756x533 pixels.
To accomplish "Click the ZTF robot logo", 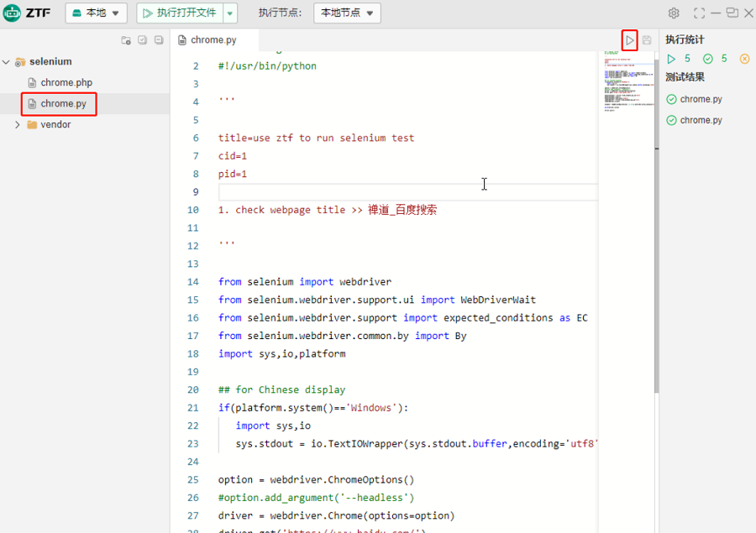I will click(x=13, y=13).
